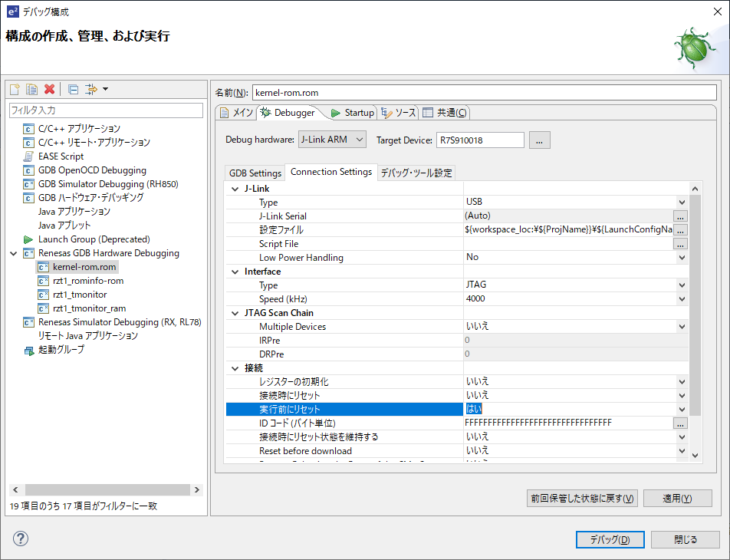
Task: Open the Connection Settings sub-tab
Action: (x=331, y=172)
